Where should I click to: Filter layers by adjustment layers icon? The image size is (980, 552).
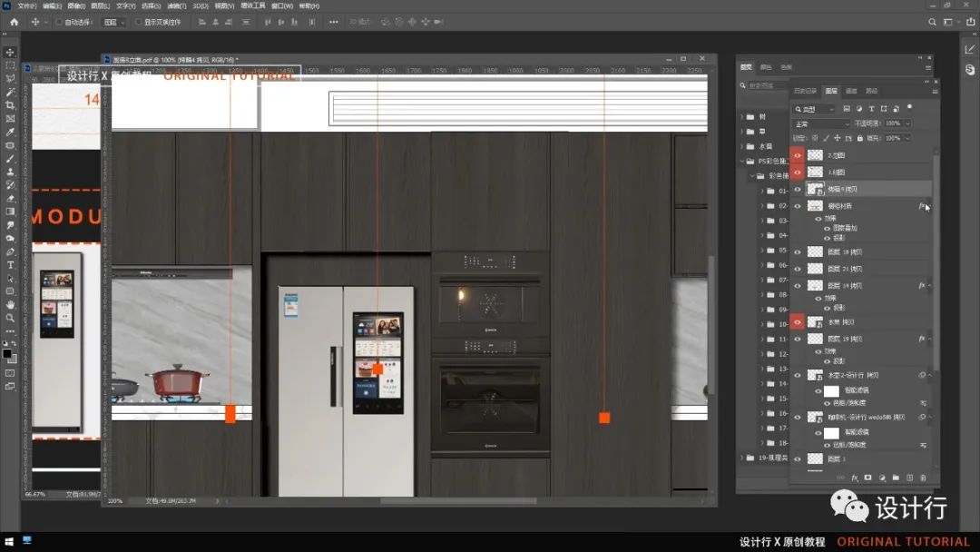point(858,109)
